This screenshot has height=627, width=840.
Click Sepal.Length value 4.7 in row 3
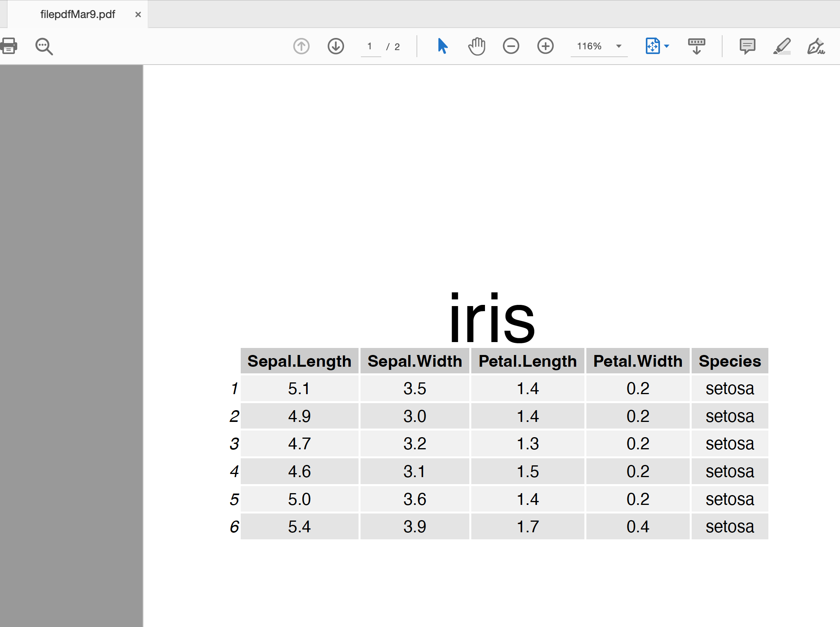(x=299, y=444)
